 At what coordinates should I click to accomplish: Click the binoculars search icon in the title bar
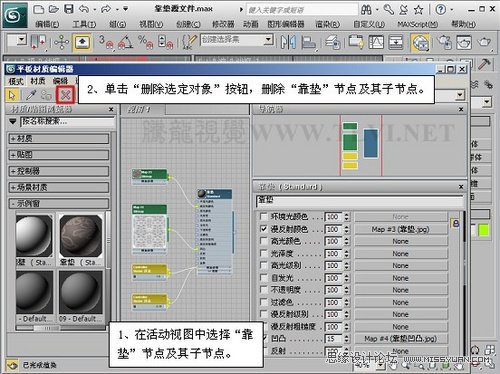366,10
